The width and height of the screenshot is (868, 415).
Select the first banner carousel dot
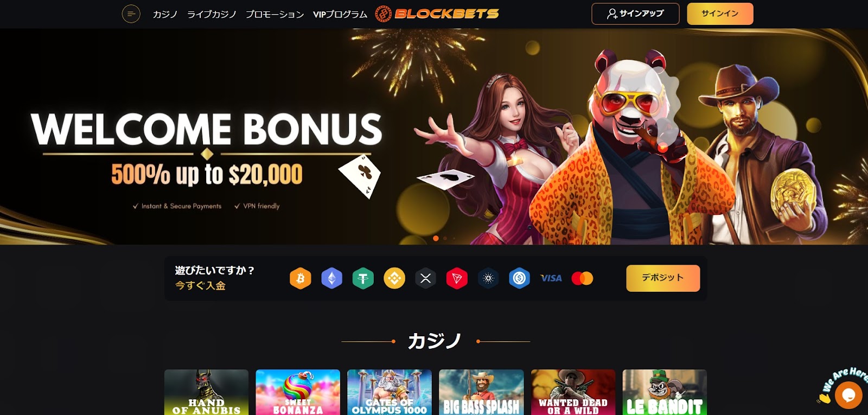click(436, 238)
